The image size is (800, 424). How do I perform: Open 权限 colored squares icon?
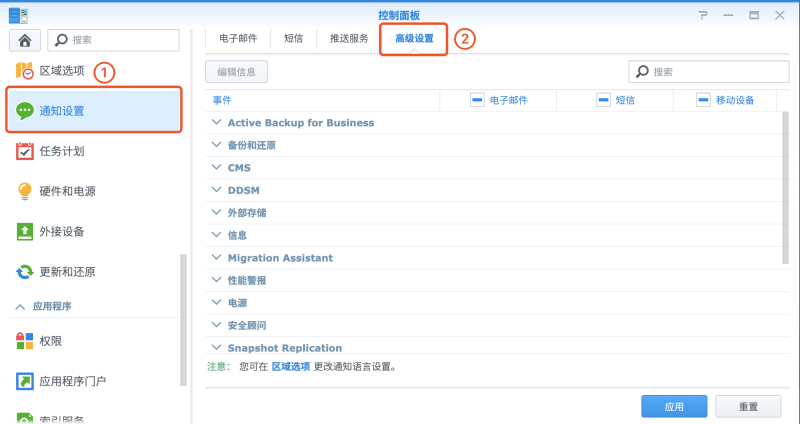(24, 341)
